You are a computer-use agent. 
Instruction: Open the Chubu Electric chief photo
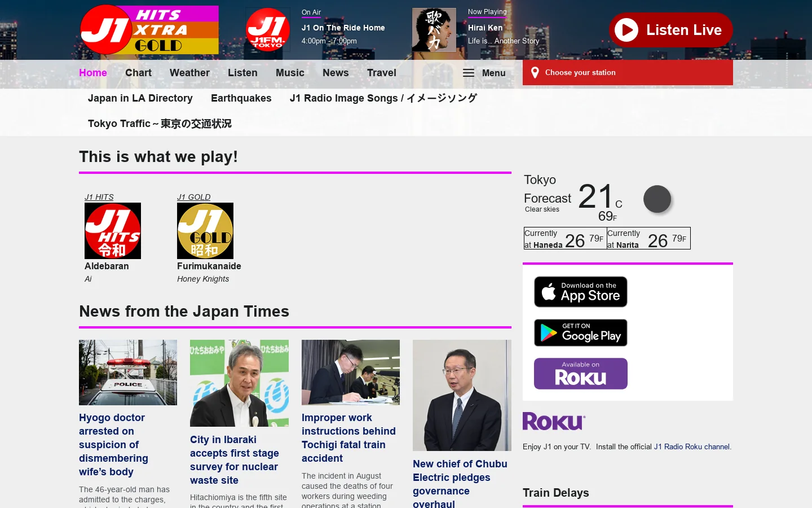[462, 395]
